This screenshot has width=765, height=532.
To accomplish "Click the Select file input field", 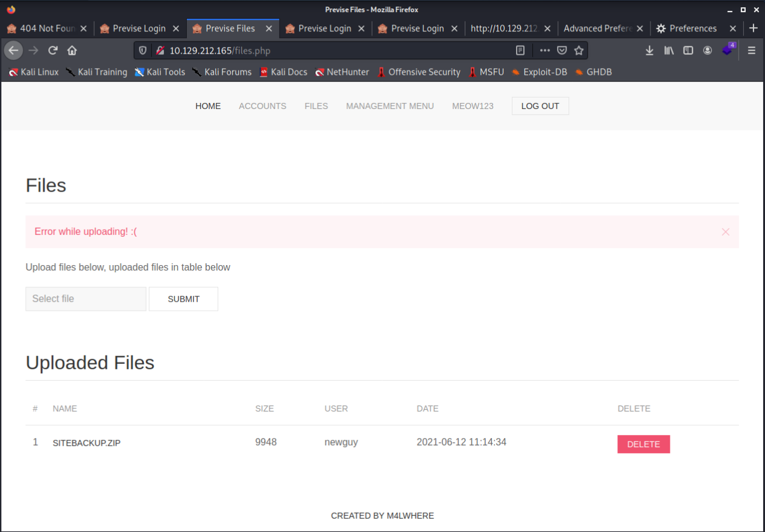I will [x=86, y=299].
